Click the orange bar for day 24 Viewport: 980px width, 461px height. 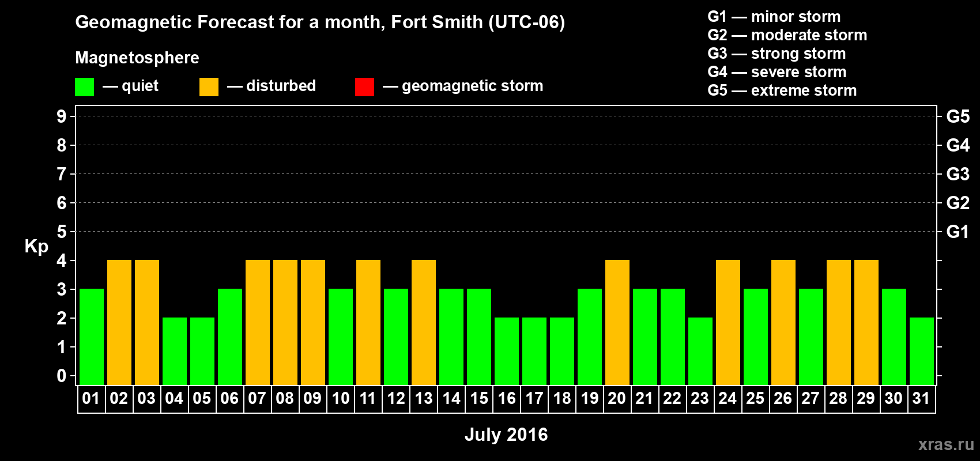tap(728, 323)
